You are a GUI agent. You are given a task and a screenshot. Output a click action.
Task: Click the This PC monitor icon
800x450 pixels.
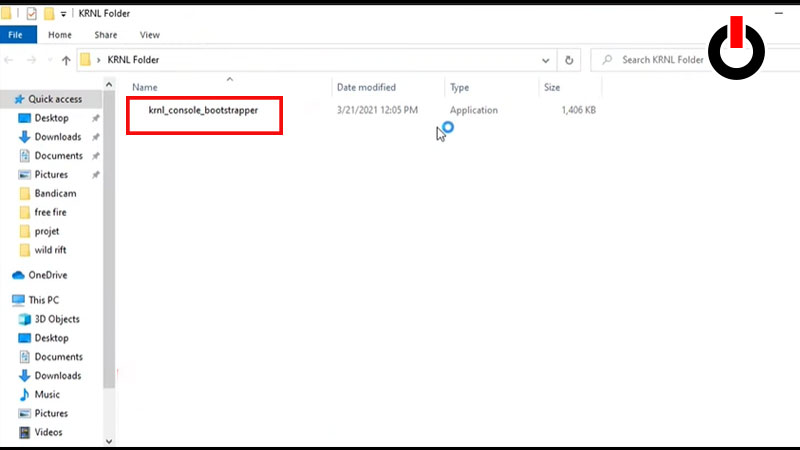(18, 300)
